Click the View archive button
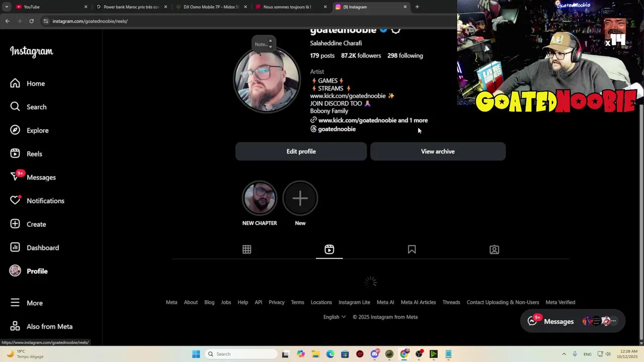This screenshot has height=362, width=644. click(438, 151)
